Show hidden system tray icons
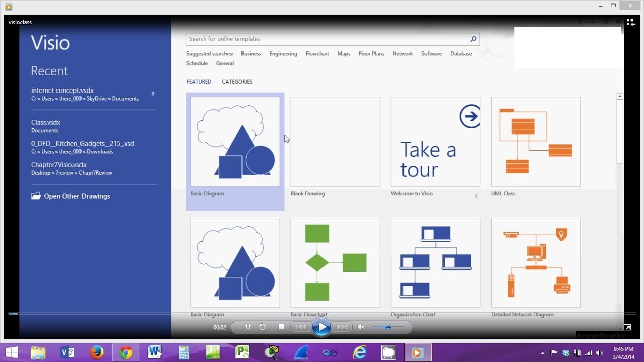This screenshot has height=362, width=644. (x=542, y=353)
